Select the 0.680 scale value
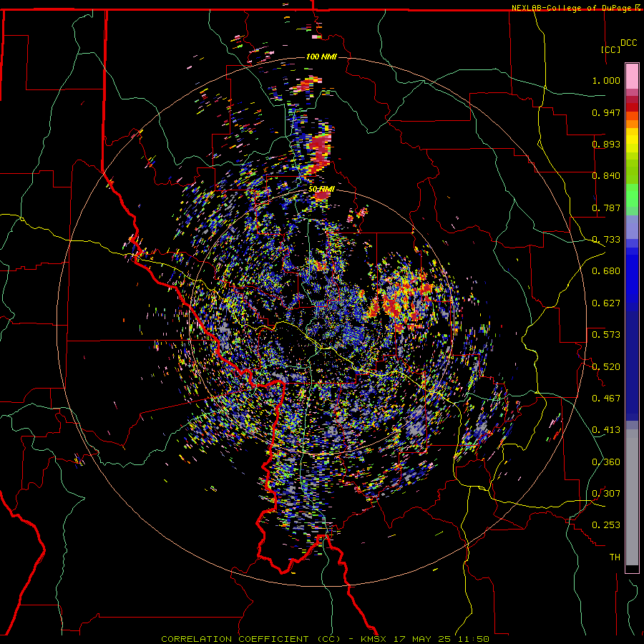Screen dimensions: 644x644 [606, 271]
